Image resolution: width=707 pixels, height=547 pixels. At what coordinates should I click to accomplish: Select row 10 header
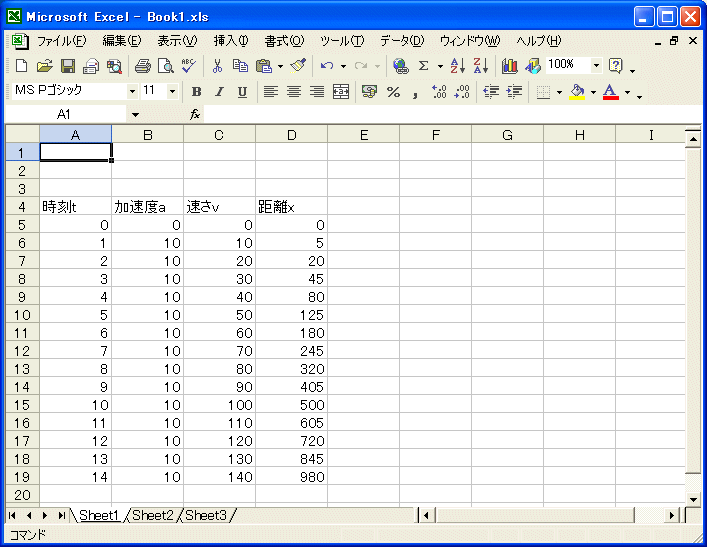pos(22,315)
